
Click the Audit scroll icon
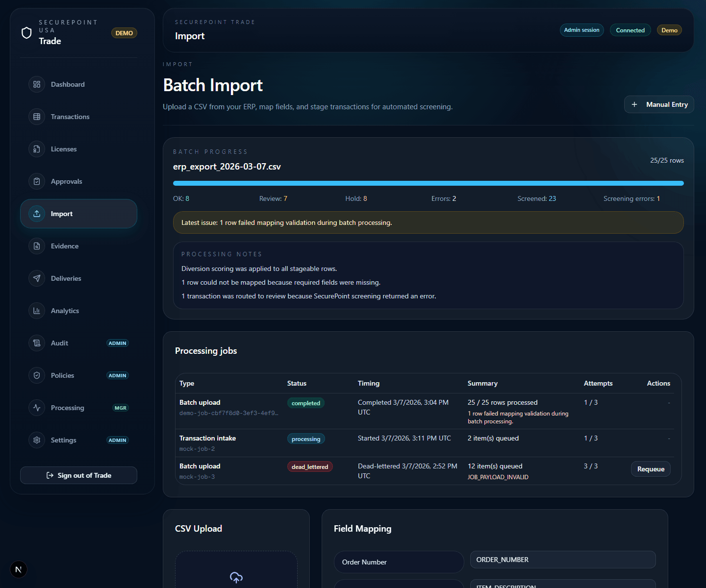(37, 343)
